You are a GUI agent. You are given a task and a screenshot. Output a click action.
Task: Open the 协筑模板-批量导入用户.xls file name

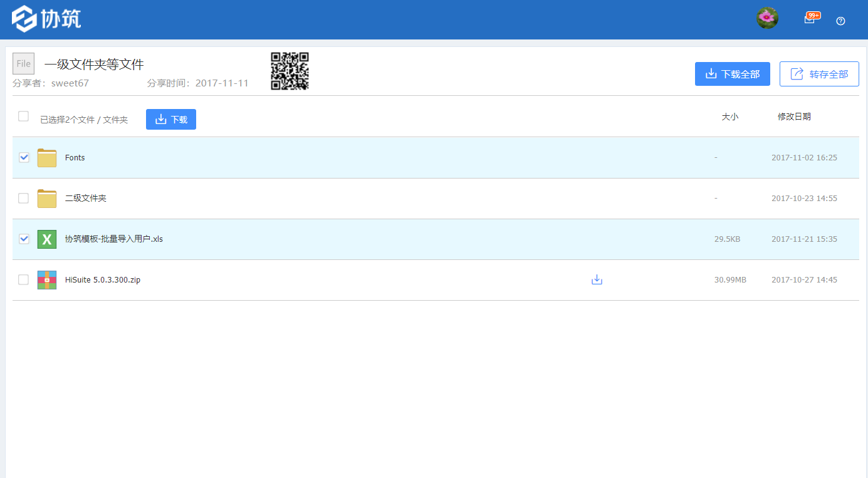(114, 239)
